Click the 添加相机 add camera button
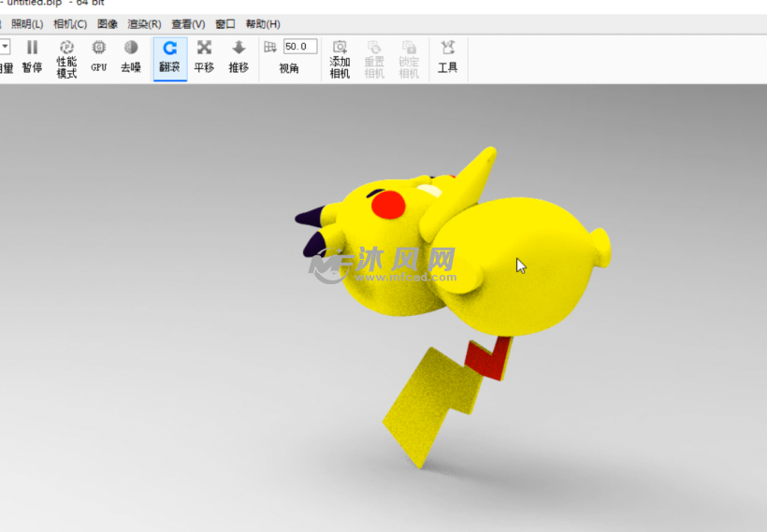767x532 pixels. click(340, 59)
